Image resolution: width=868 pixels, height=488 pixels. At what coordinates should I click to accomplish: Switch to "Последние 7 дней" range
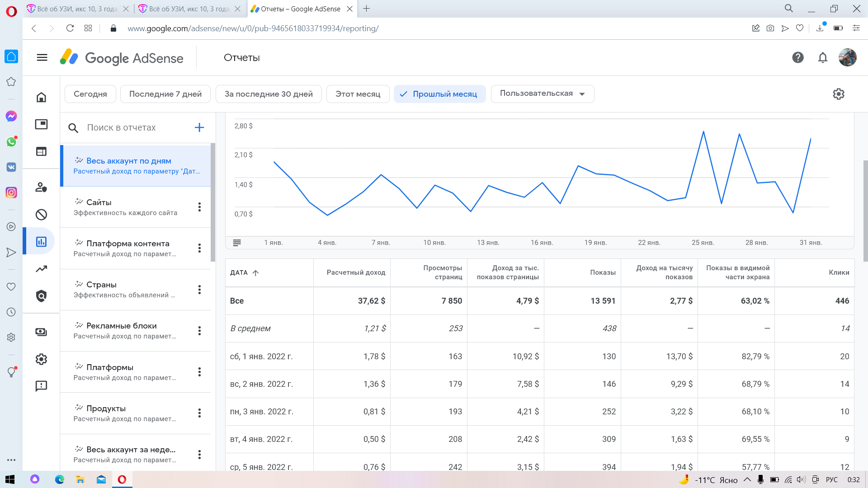165,94
